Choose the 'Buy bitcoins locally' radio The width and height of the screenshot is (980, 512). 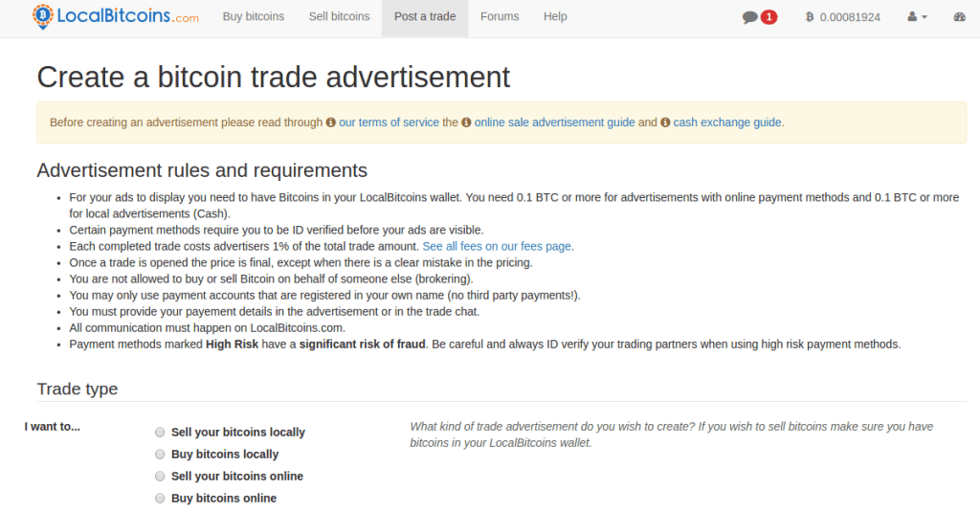(x=160, y=455)
